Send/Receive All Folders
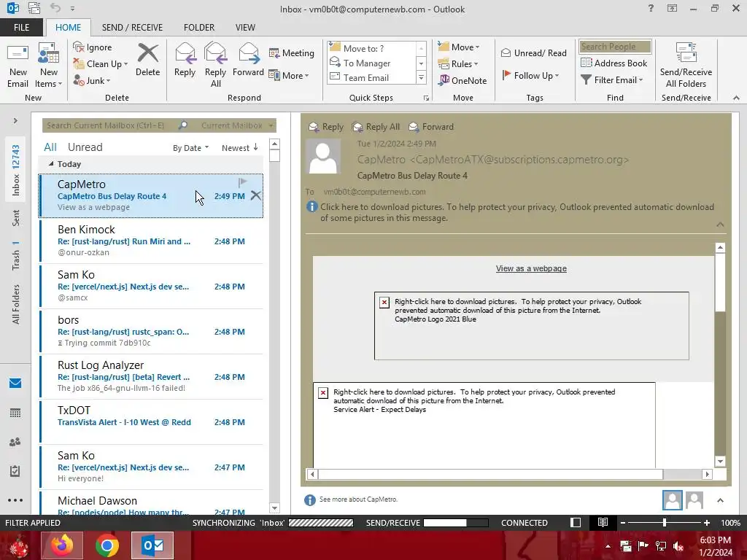The height and width of the screenshot is (560, 747). coord(686,65)
